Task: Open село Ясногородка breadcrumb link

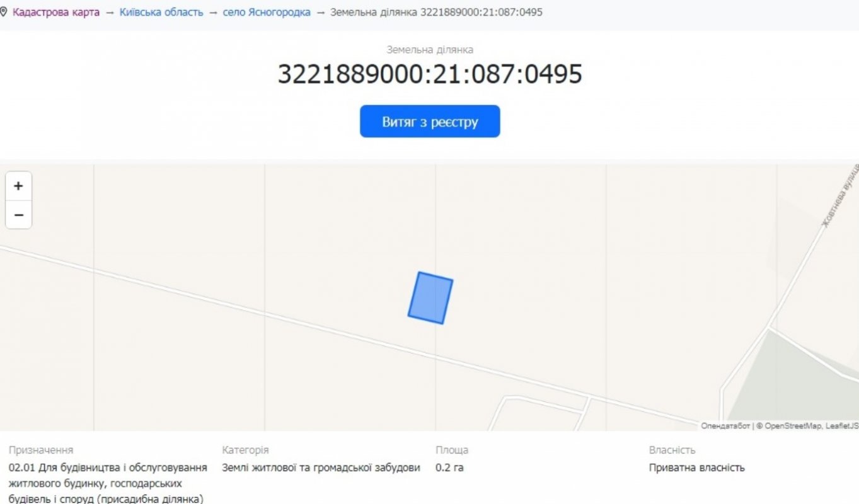Action: [x=267, y=13]
